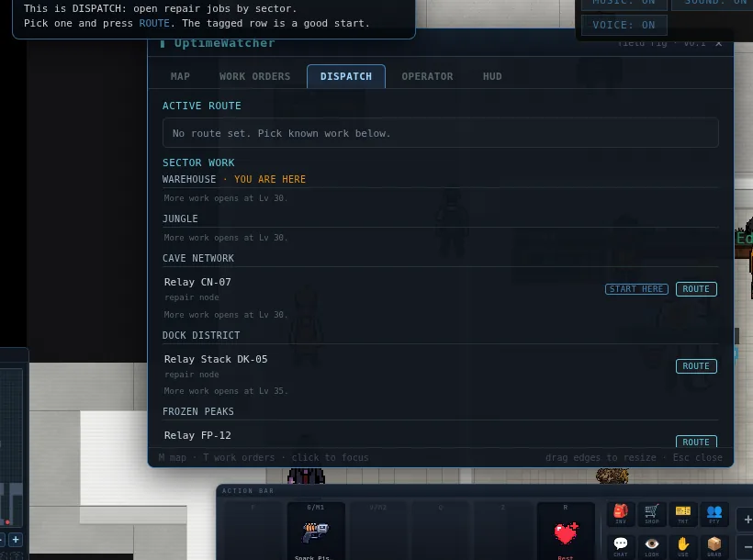This screenshot has height=560, width=753.
Task: Open the TKT ticket icon
Action: (683, 513)
